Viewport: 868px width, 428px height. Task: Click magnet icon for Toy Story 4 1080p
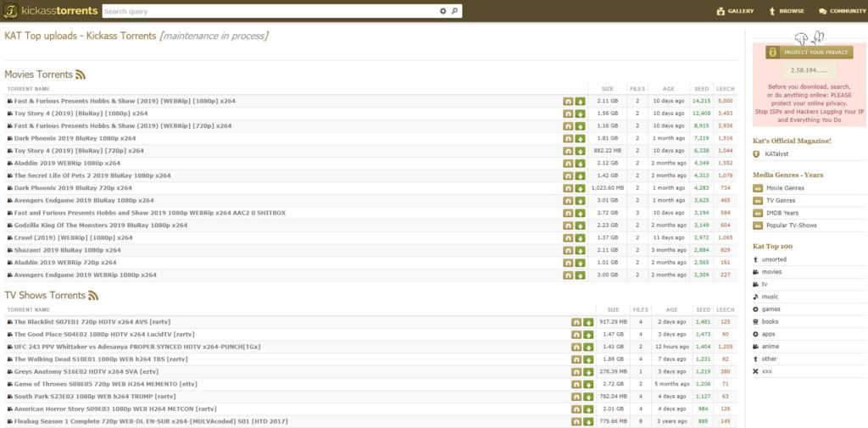point(568,114)
